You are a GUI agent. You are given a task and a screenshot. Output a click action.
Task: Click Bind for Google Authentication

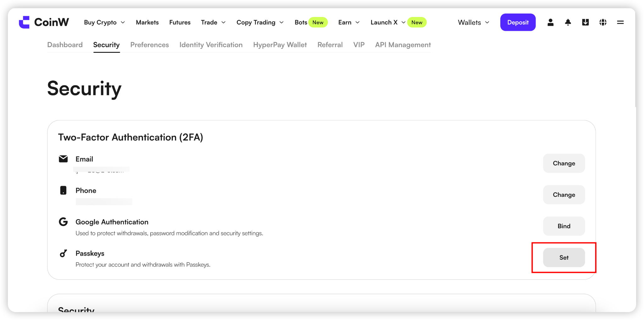564,226
